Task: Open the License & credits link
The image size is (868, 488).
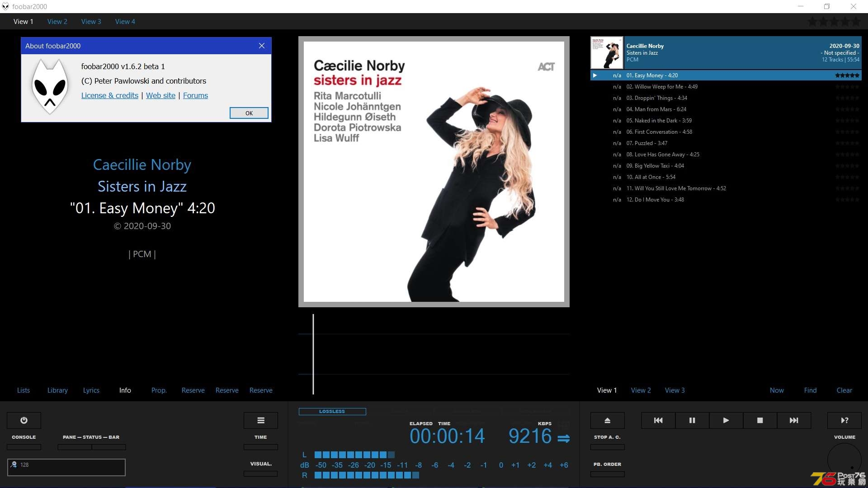Action: [x=110, y=95]
